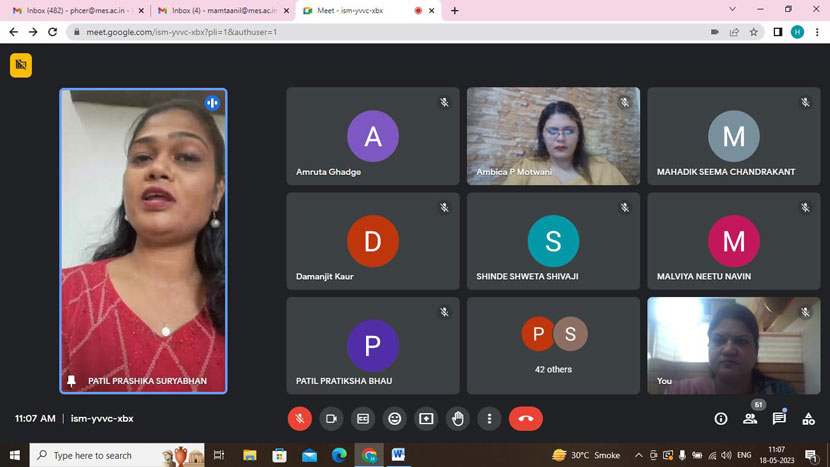Leave the call with red button
Image resolution: width=830 pixels, height=467 pixels.
(x=526, y=419)
